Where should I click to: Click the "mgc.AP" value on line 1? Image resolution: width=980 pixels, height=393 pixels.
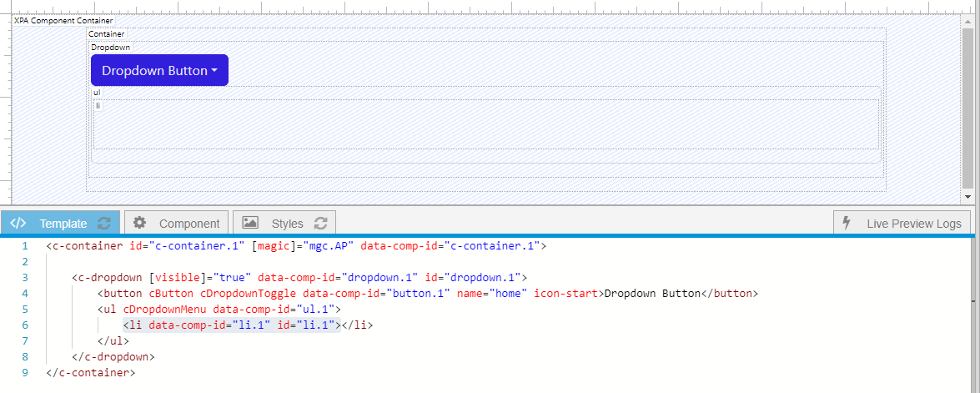pos(329,246)
